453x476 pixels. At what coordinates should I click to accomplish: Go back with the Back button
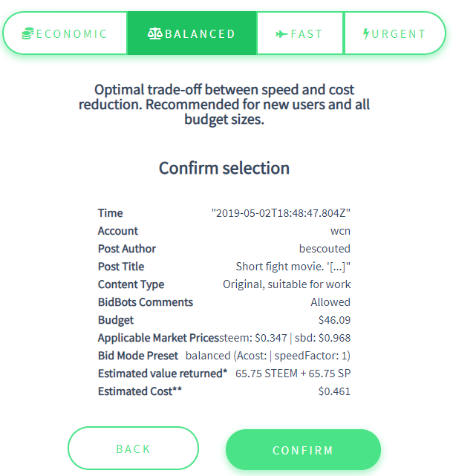tap(133, 449)
